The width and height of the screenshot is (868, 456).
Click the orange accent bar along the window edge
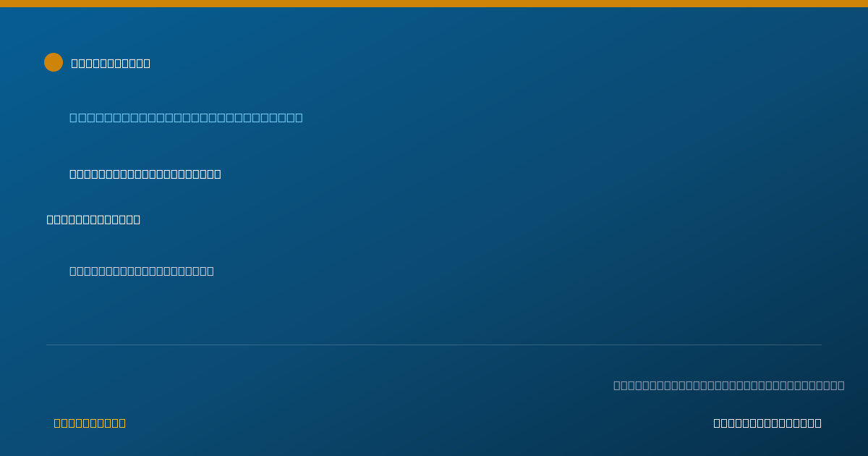(434, 4)
